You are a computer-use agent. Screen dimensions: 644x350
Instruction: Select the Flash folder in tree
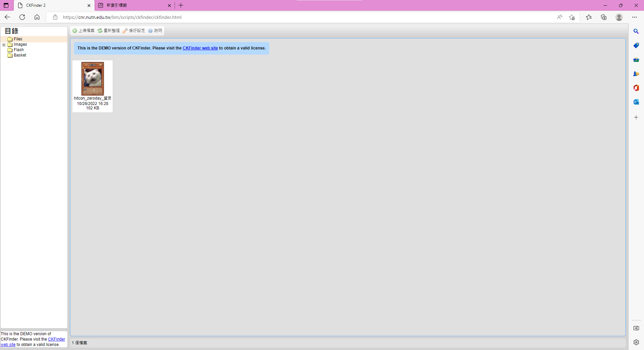tap(19, 50)
